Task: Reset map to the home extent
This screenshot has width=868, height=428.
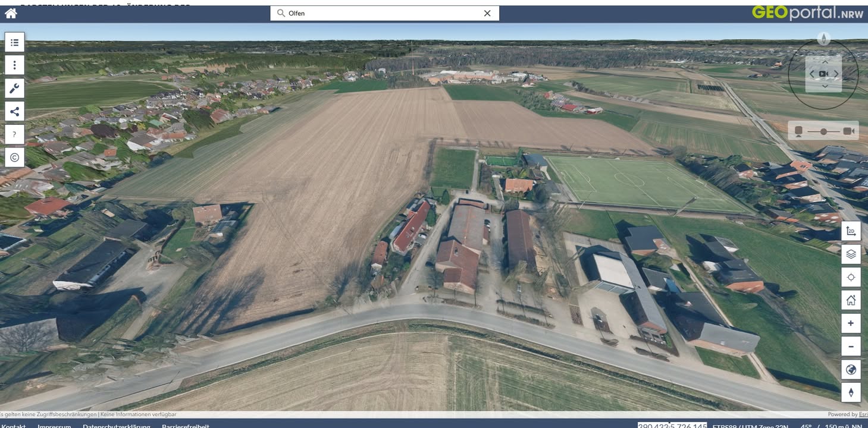Action: [851, 300]
